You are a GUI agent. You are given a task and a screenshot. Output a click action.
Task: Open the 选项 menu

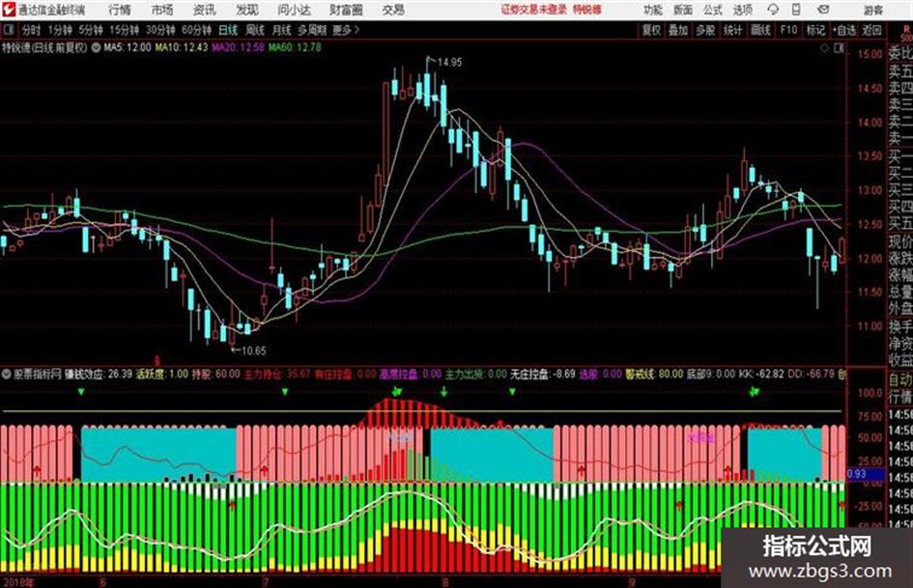(743, 10)
